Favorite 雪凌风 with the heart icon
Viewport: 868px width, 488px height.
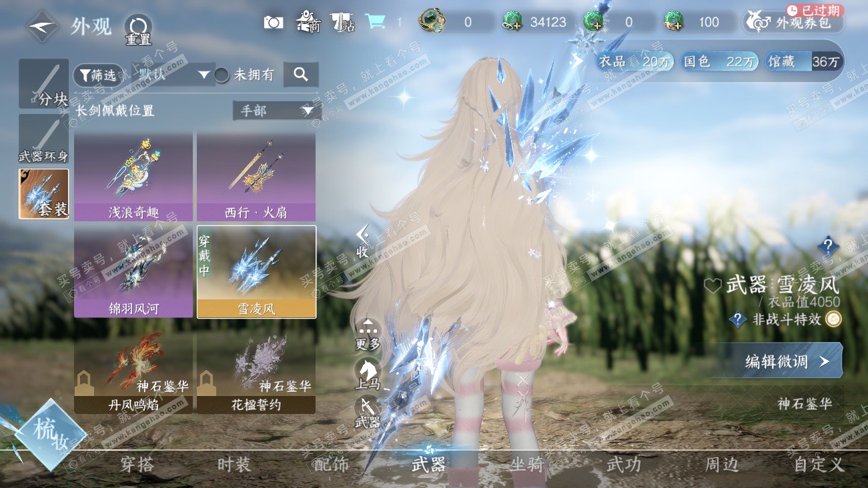713,286
